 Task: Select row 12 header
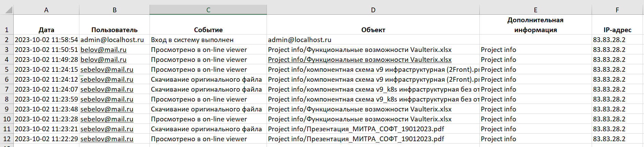point(7,139)
